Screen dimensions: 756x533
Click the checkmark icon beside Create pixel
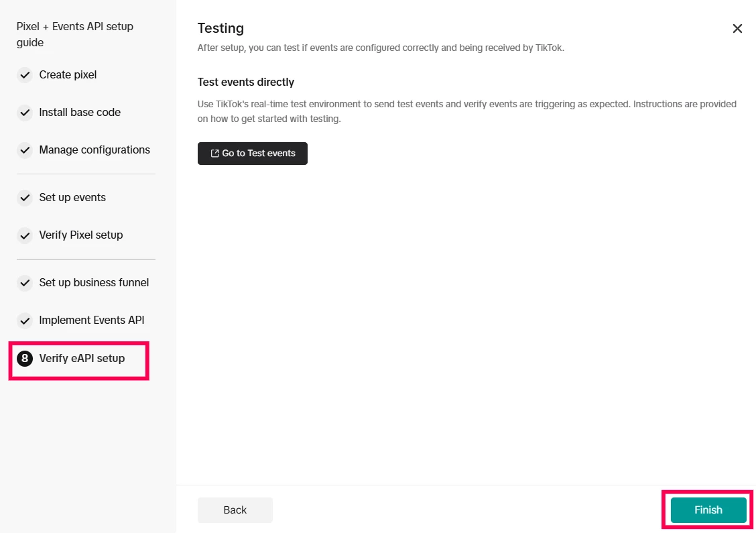pyautogui.click(x=25, y=75)
